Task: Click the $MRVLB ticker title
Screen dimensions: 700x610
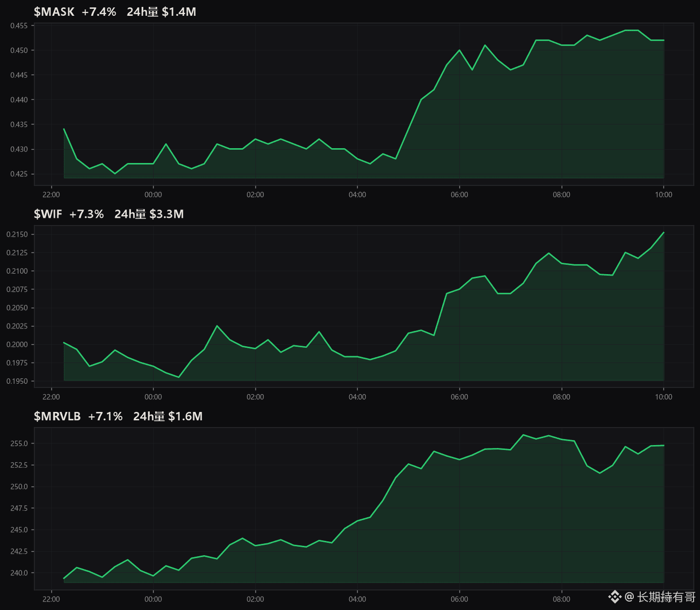Action: 57,416
